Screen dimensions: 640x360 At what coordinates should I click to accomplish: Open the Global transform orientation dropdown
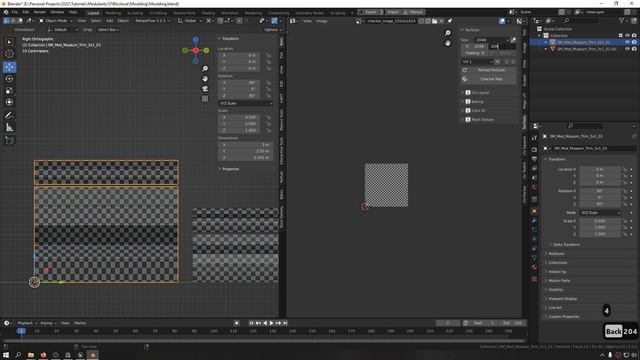point(191,21)
